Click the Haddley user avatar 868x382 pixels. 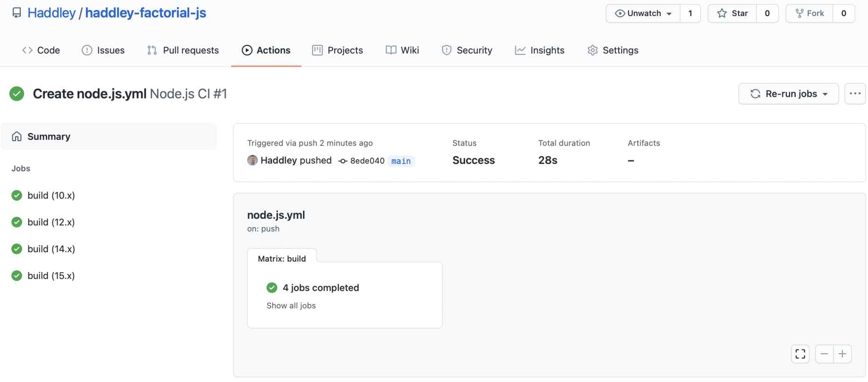point(252,161)
